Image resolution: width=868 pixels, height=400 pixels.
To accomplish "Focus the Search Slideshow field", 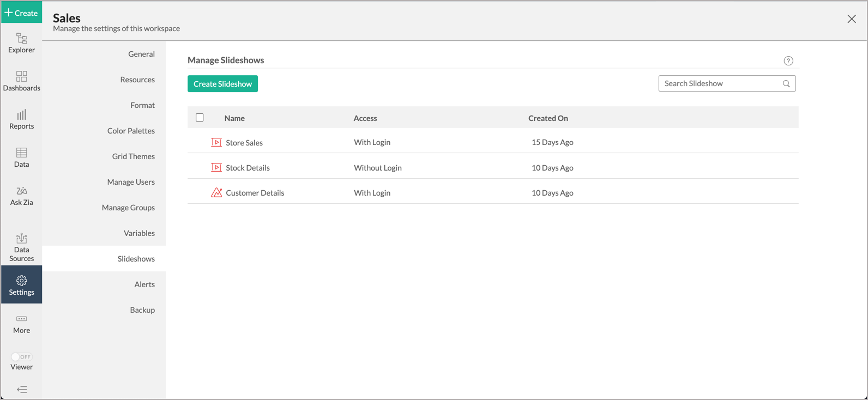I will [x=727, y=83].
